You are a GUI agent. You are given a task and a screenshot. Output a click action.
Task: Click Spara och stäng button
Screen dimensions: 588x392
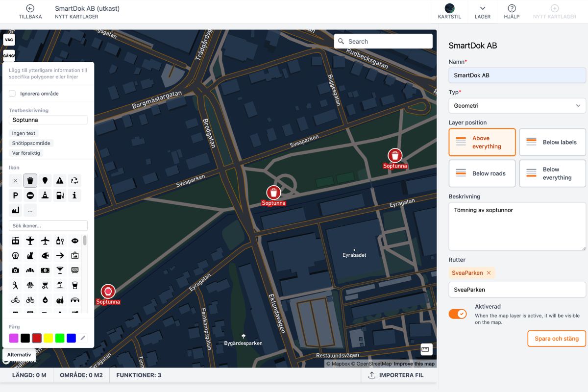click(557, 339)
